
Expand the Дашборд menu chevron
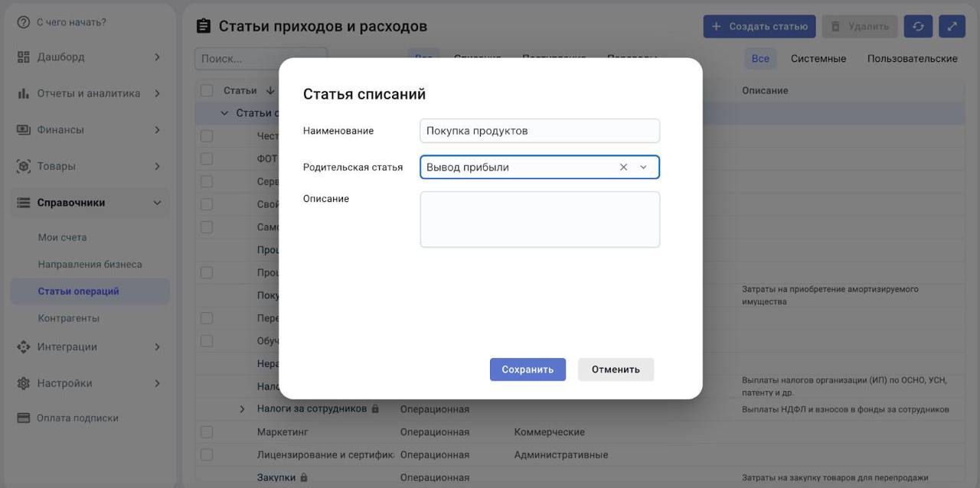[x=157, y=57]
